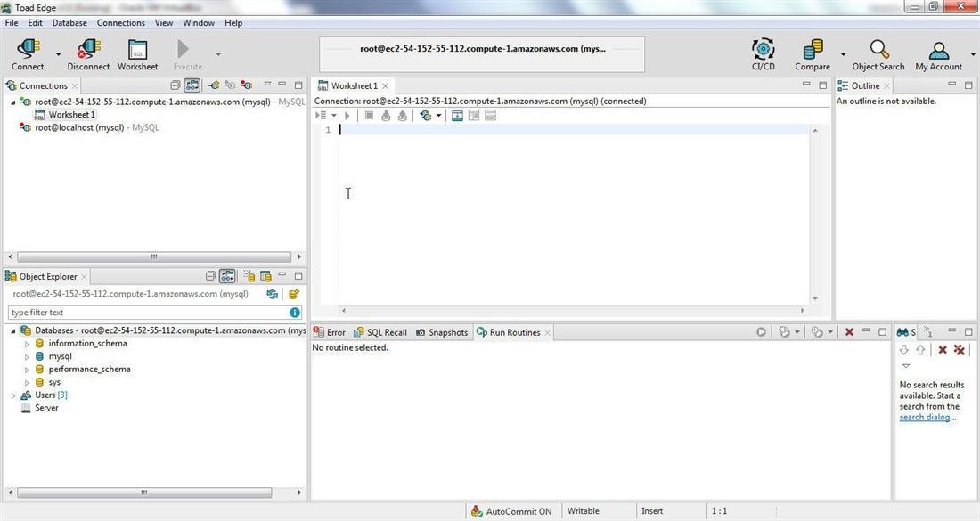Open Connections panel view menu triangle
This screenshot has width=980, height=521.
click(267, 84)
